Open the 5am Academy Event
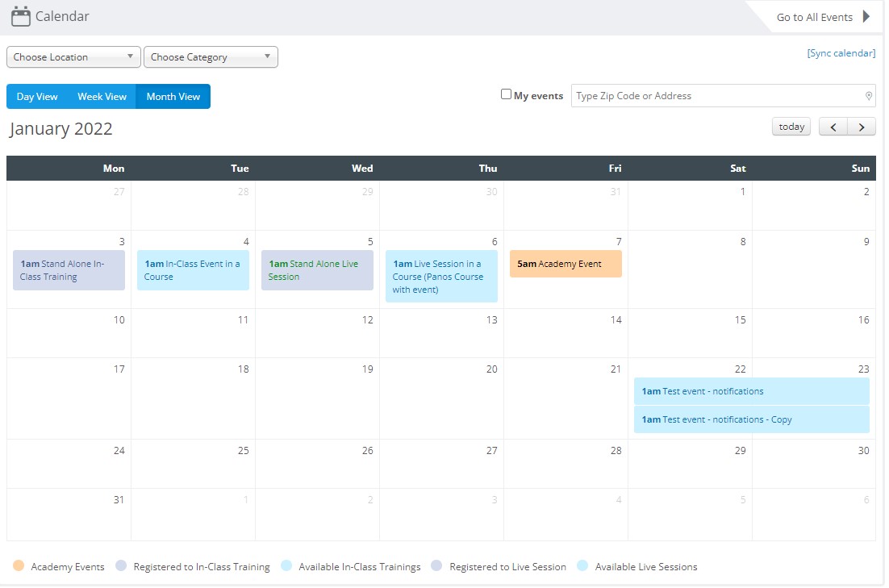Screen dimensions: 889x588 (x=566, y=264)
